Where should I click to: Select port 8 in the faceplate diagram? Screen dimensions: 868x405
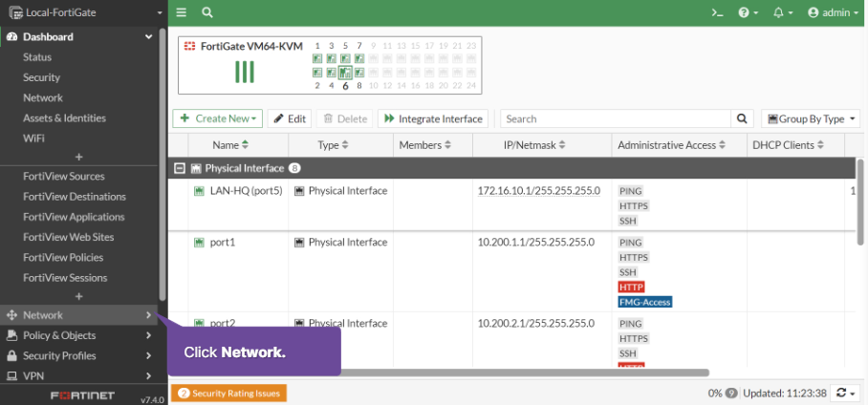point(359,73)
